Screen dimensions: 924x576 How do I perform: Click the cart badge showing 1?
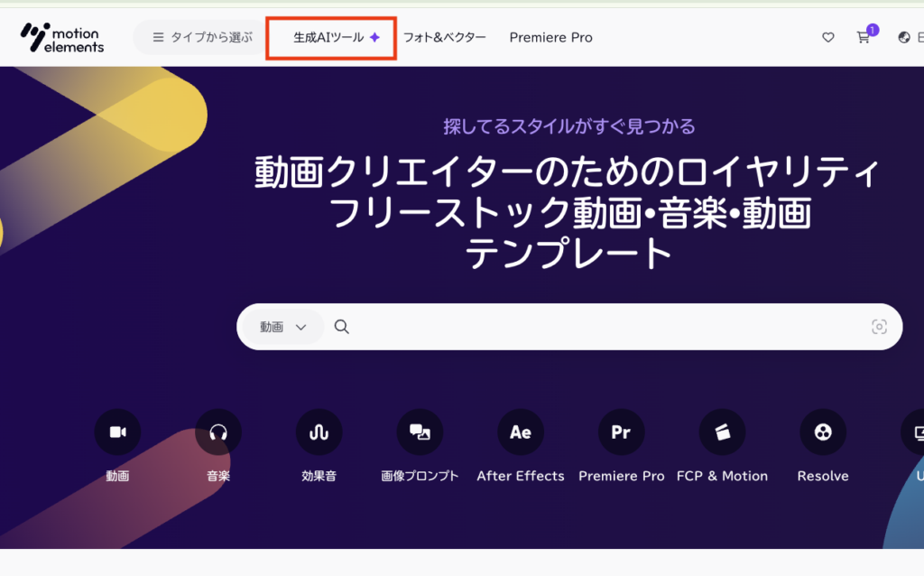tap(873, 30)
